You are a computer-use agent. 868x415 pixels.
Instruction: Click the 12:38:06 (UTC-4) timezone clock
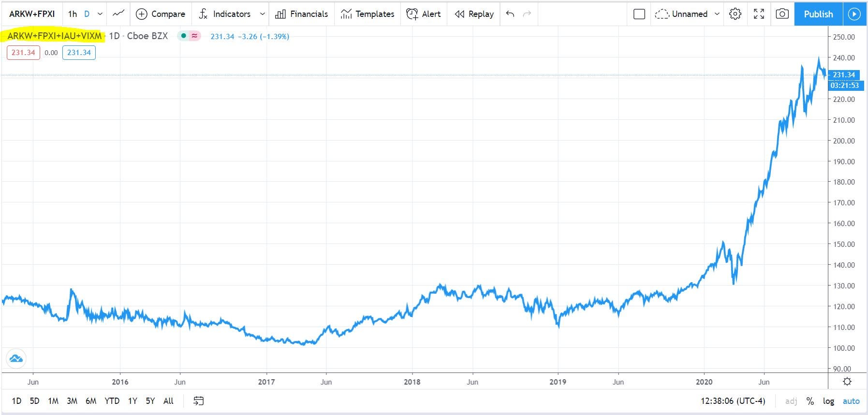click(x=733, y=401)
